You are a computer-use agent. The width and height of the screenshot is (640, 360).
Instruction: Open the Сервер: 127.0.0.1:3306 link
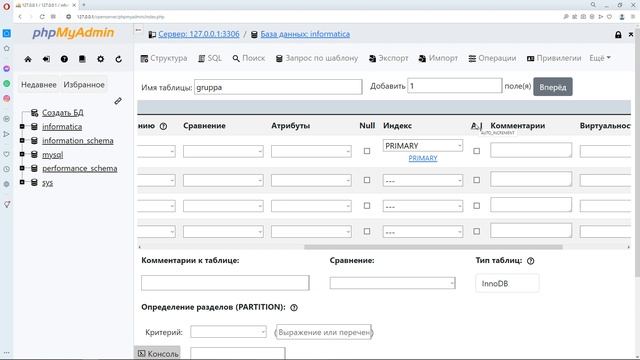tap(199, 34)
